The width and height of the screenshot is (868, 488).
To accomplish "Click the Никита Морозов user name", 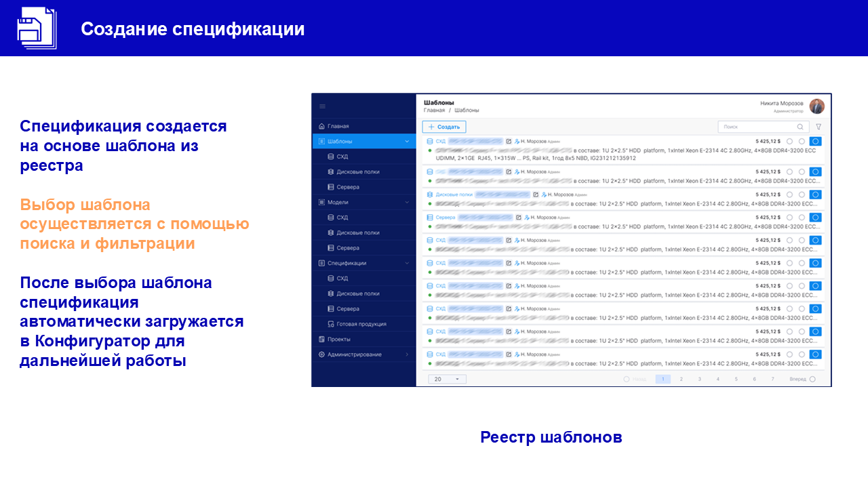I will 781,104.
